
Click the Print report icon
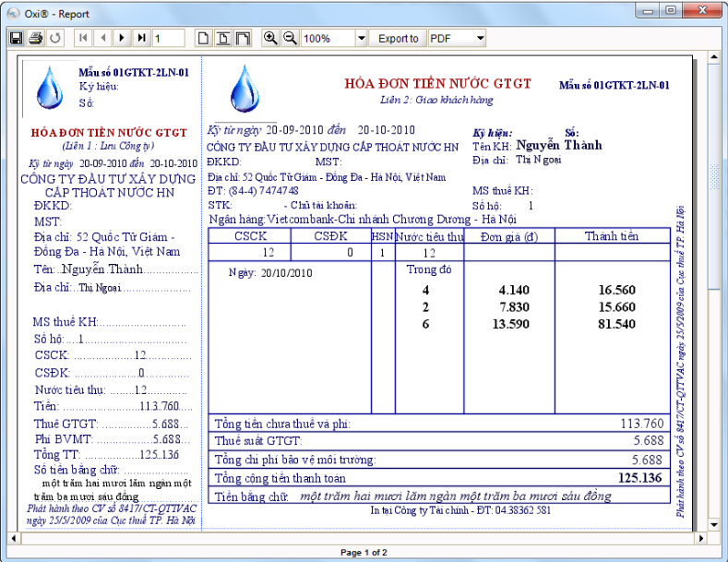(35, 38)
